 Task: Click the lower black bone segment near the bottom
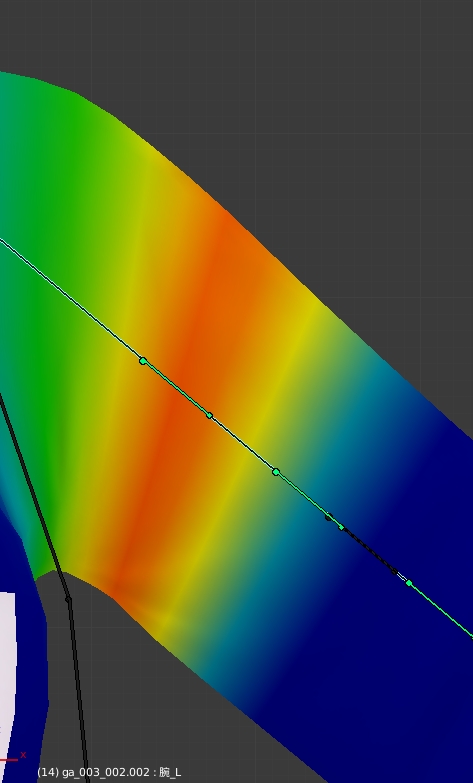click(x=78, y=691)
